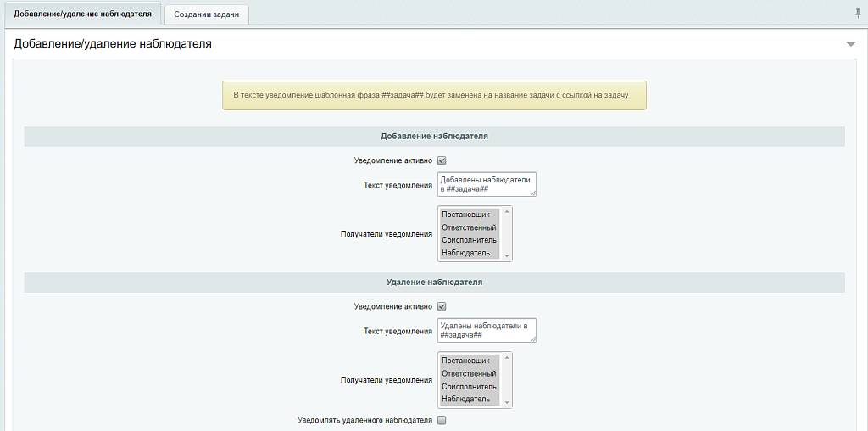This screenshot has height=431, width=868.
Task: Select Ответственный in the add-observer recipients list
Action: [x=469, y=227]
